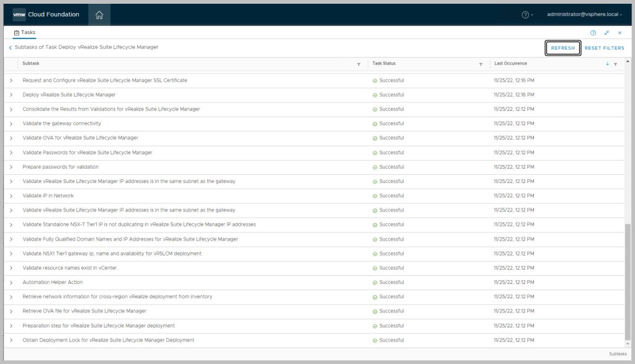The width and height of the screenshot is (635, 364).
Task: Go to the Cloud Foundation home icon
Action: point(99,15)
